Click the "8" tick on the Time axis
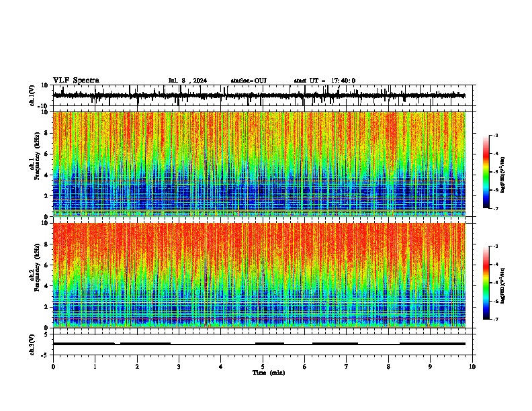Screen dimensions: 532x411 pos(388,367)
